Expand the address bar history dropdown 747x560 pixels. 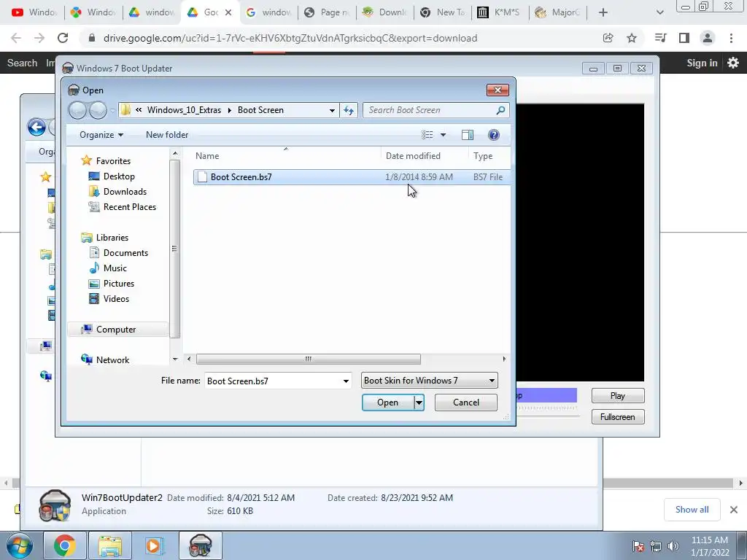click(332, 110)
